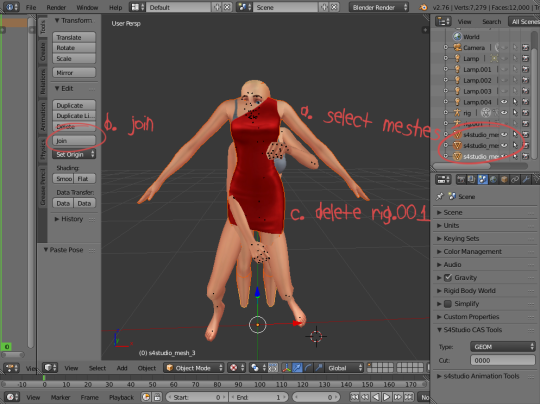Click the Mirror button
This screenshot has width=540, height=404.
coord(74,73)
